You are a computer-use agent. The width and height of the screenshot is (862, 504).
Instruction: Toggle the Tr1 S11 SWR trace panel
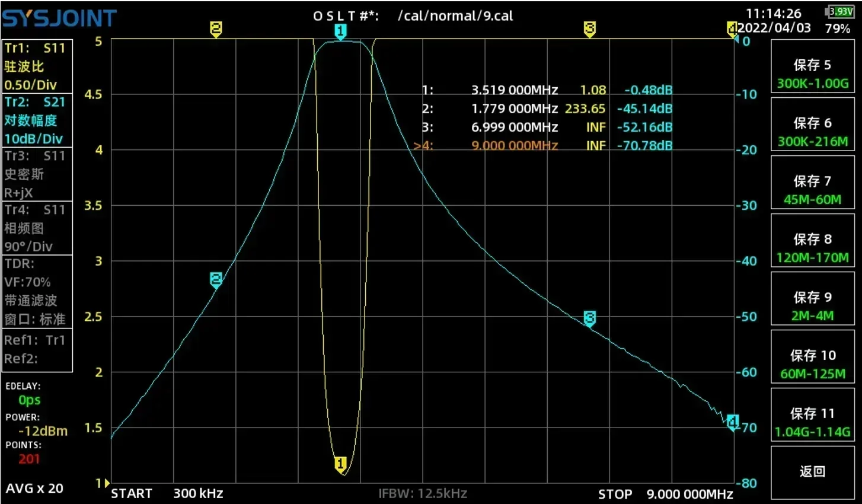point(37,66)
